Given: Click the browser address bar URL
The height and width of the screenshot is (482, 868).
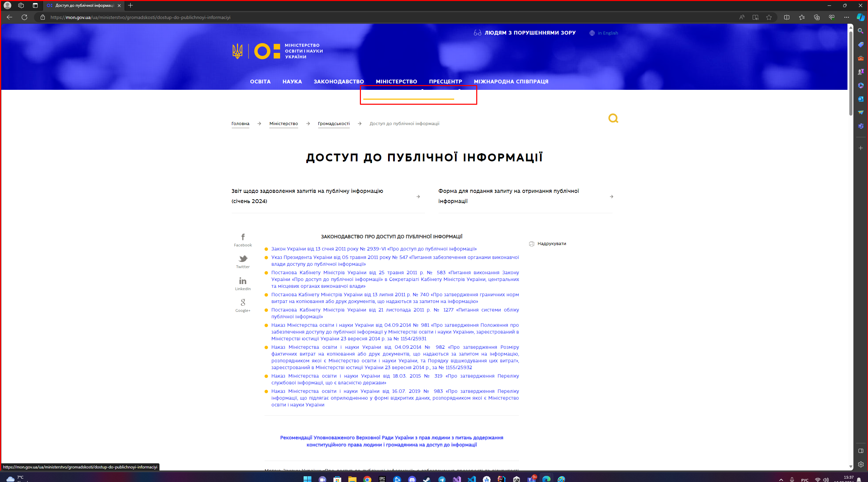Looking at the screenshot, I should [140, 17].
